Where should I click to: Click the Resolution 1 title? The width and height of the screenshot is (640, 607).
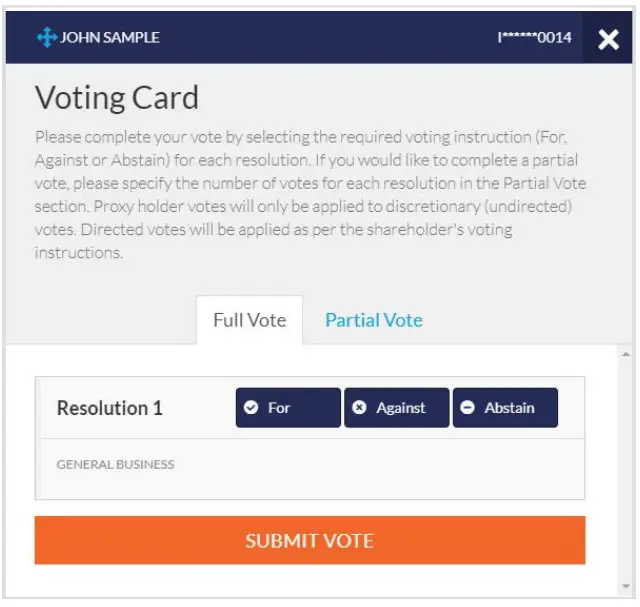coord(109,408)
